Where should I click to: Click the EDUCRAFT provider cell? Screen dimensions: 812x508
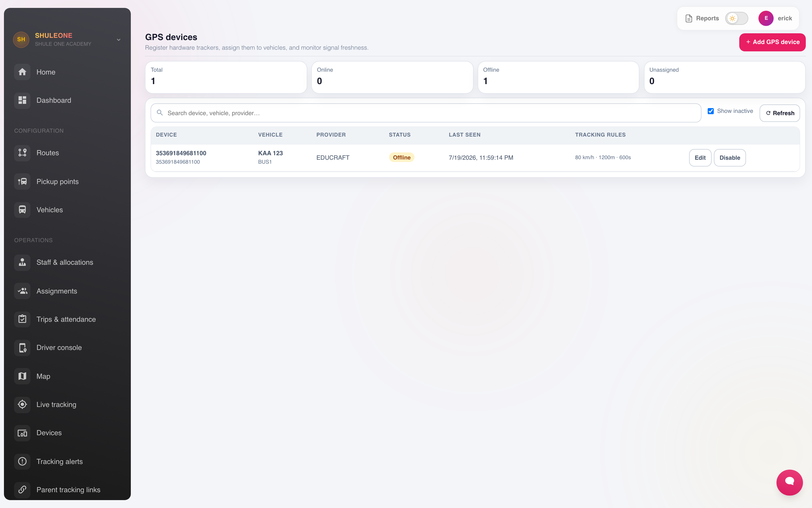coord(333,157)
